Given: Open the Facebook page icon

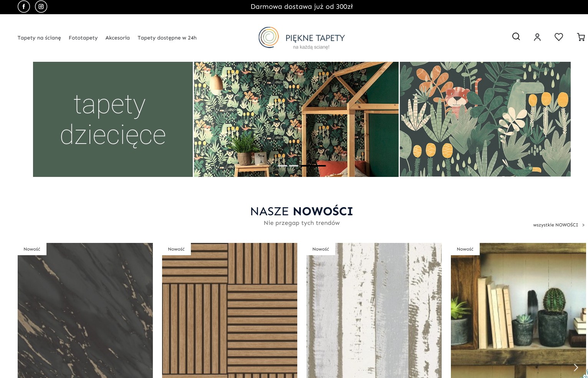Looking at the screenshot, I should (x=24, y=7).
